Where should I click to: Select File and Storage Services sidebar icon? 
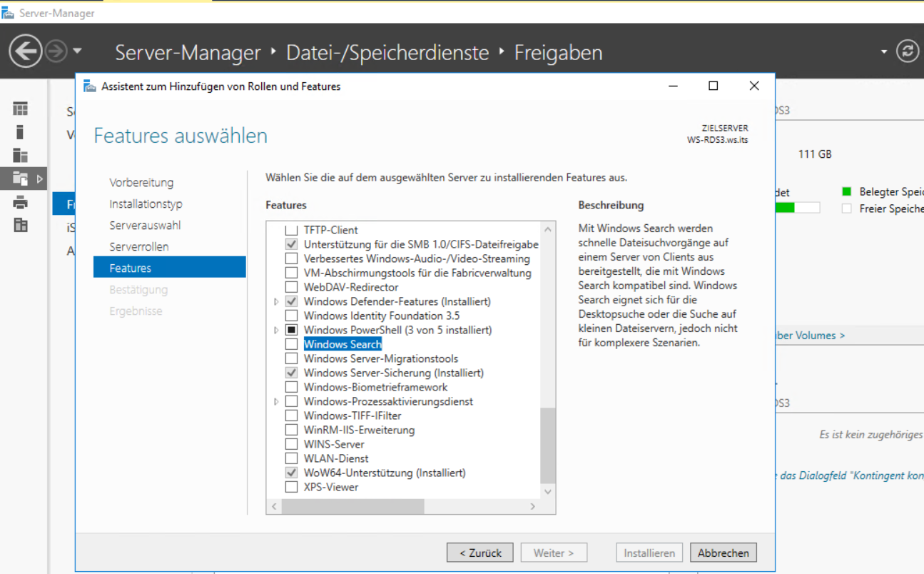coord(21,178)
